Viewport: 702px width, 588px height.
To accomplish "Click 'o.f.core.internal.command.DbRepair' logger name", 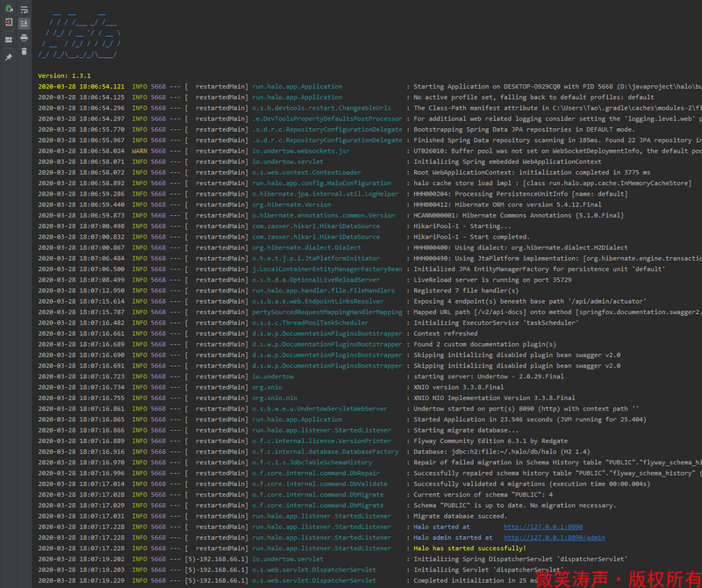I will click(316, 473).
